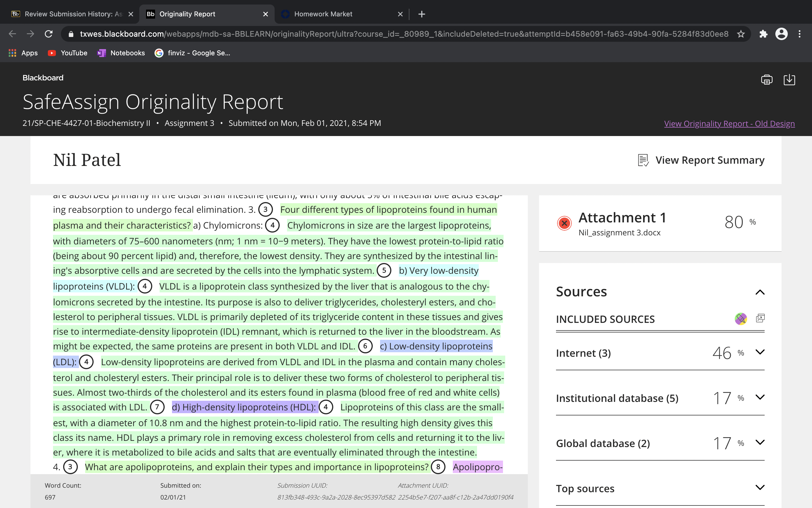
Task: Click source marker 7 before 'd) High-density'
Action: pos(157,407)
